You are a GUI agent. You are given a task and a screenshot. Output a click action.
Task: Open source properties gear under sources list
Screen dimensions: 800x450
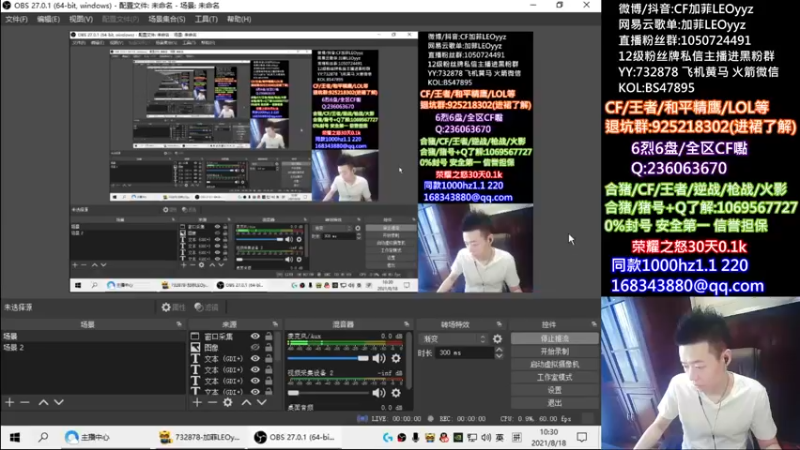(x=228, y=403)
